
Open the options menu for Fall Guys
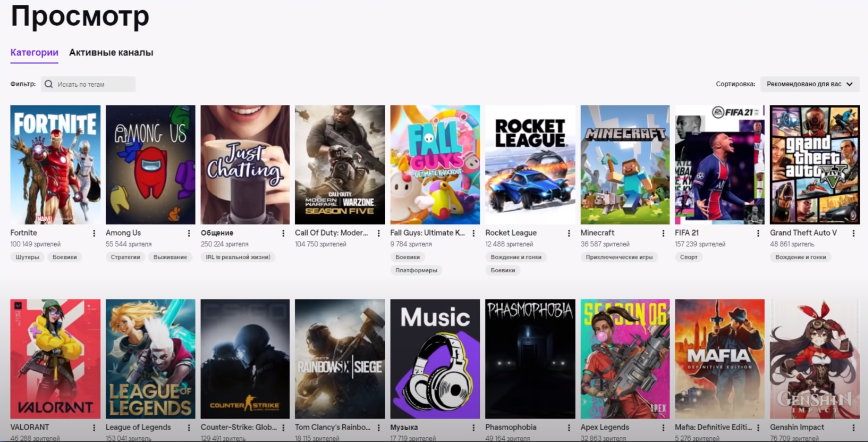474,233
